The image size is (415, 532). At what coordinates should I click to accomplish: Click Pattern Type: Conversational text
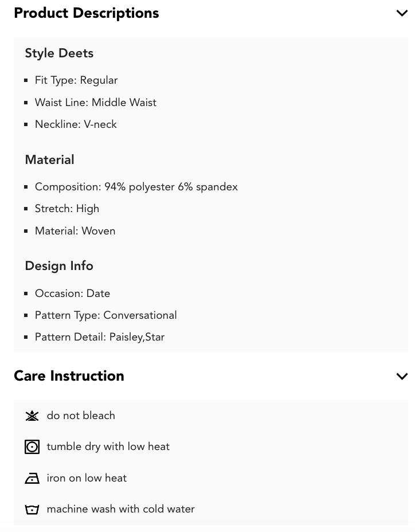tap(106, 315)
